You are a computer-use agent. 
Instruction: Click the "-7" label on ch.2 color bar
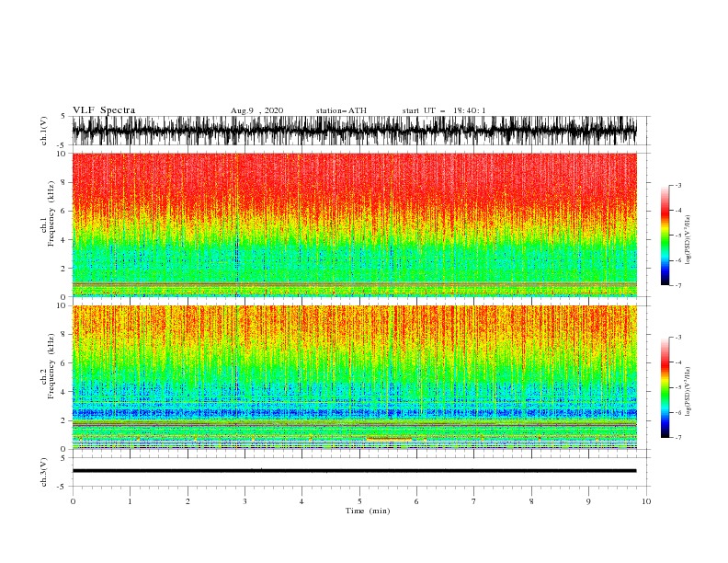pos(677,438)
